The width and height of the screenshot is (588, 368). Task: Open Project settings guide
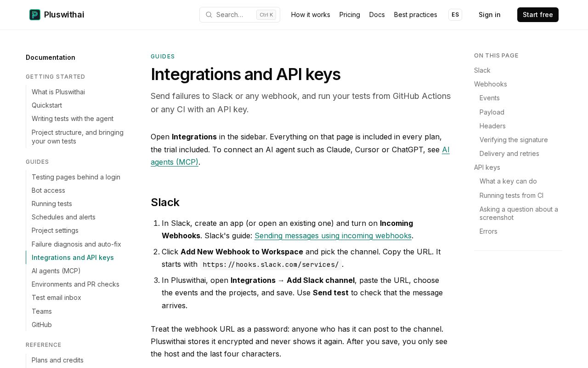pyautogui.click(x=55, y=230)
